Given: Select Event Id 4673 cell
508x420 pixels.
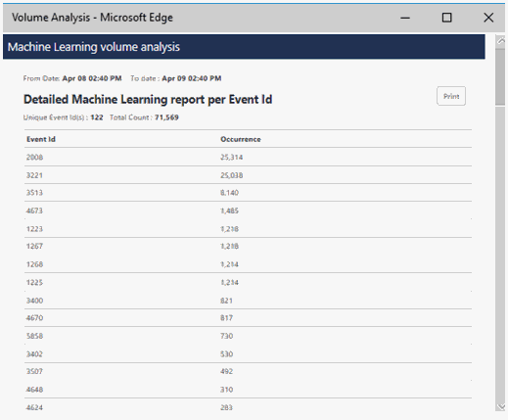Looking at the screenshot, I should [x=34, y=210].
